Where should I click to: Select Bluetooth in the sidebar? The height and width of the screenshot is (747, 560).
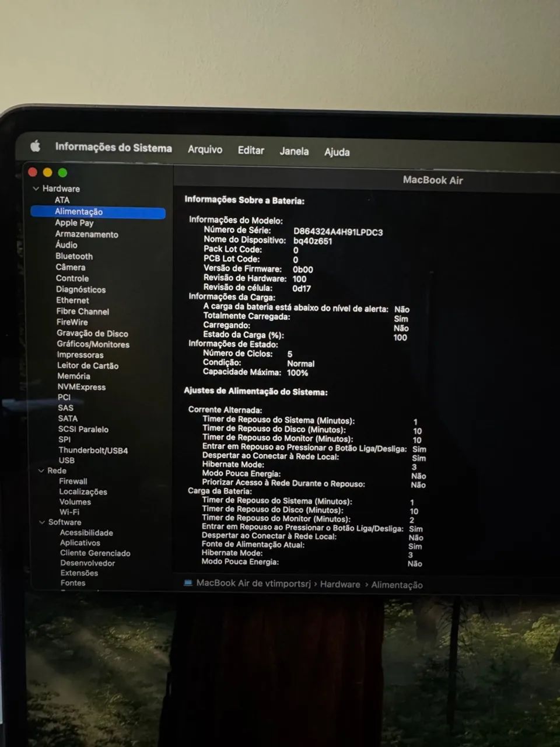pos(74,256)
